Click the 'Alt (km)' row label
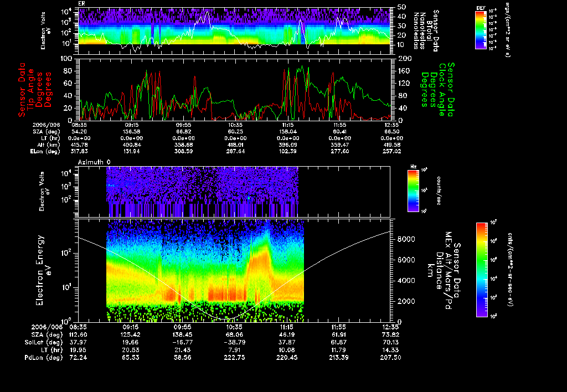The width and height of the screenshot is (567, 392). (49, 145)
